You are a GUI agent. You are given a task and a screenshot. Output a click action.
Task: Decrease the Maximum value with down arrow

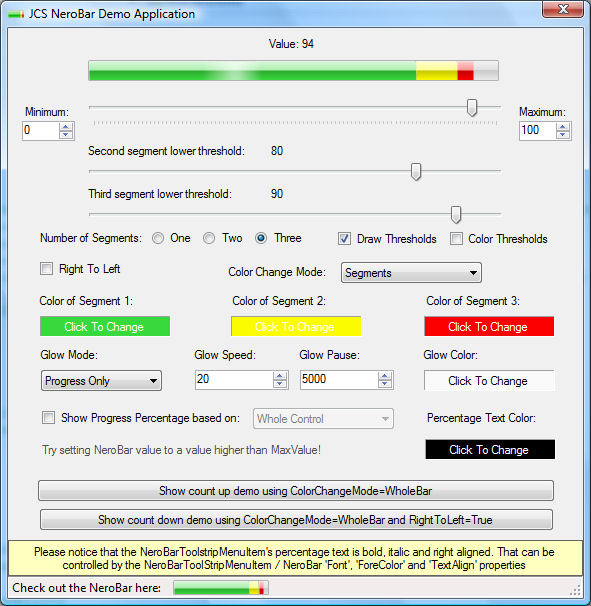(562, 134)
